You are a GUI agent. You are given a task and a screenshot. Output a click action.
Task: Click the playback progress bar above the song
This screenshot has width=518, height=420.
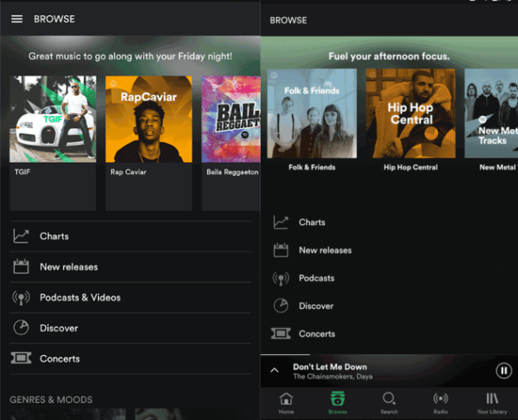click(389, 354)
